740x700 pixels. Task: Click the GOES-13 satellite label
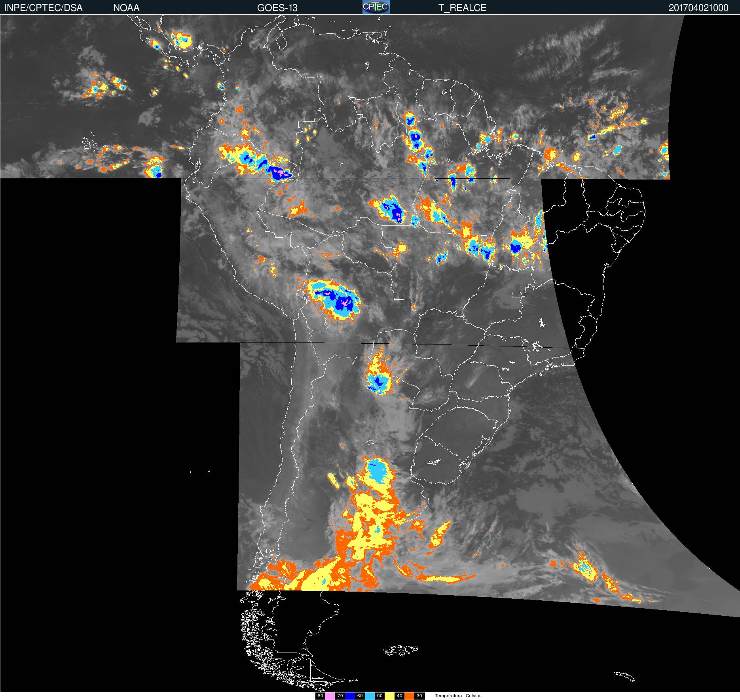(277, 8)
